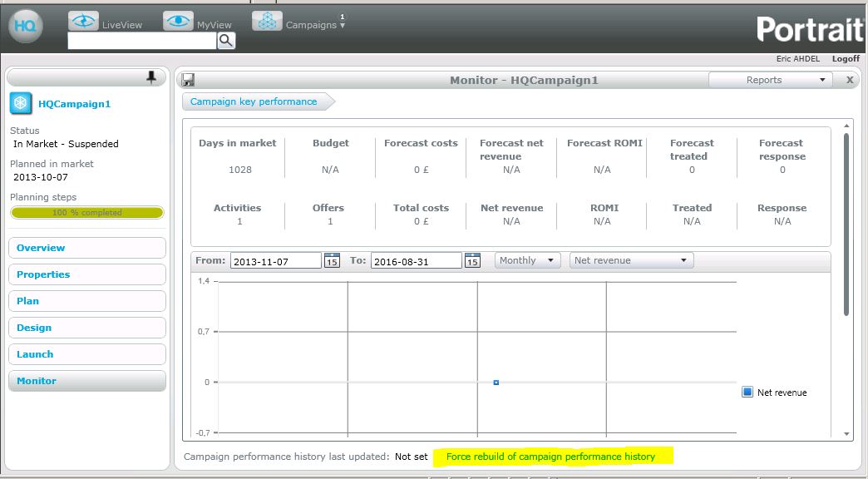Go to the Design section
Image resolution: width=868 pixels, height=479 pixels.
[87, 328]
